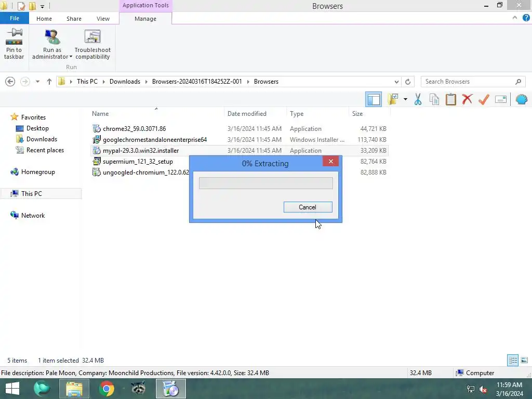This screenshot has height=399, width=532.
Task: Open recent locations dropdown arrow
Action: click(37, 82)
